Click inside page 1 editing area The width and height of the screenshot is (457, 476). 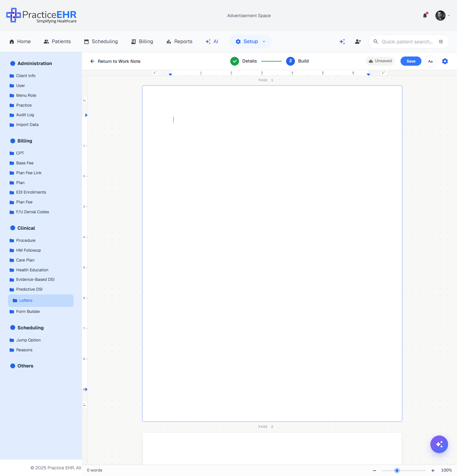(272, 254)
